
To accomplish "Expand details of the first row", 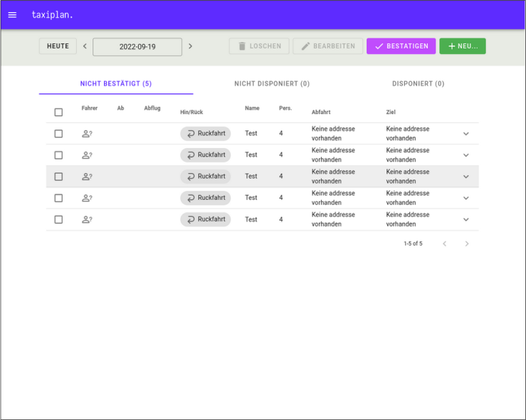I will (x=466, y=134).
